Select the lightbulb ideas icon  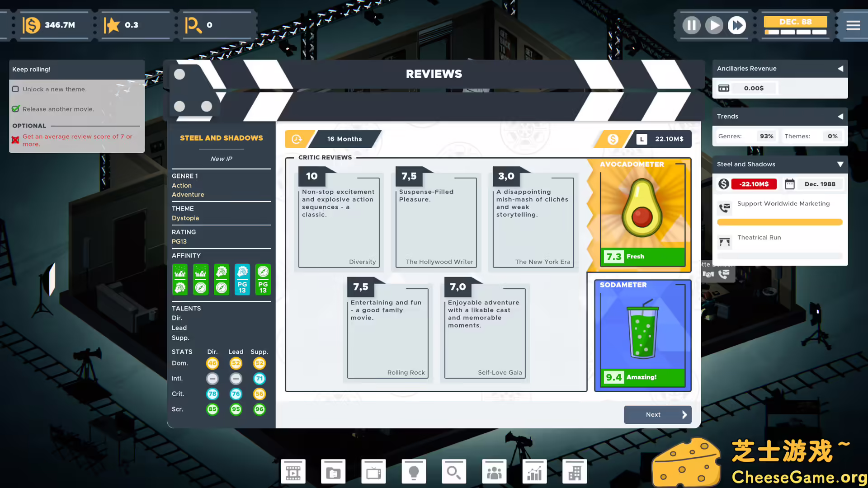[414, 471]
